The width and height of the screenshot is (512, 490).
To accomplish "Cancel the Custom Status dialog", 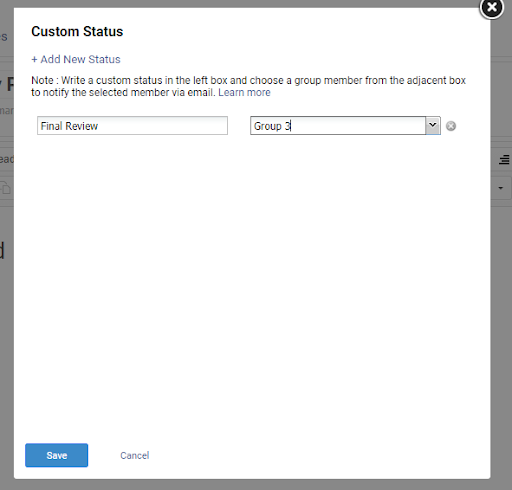I will [135, 455].
